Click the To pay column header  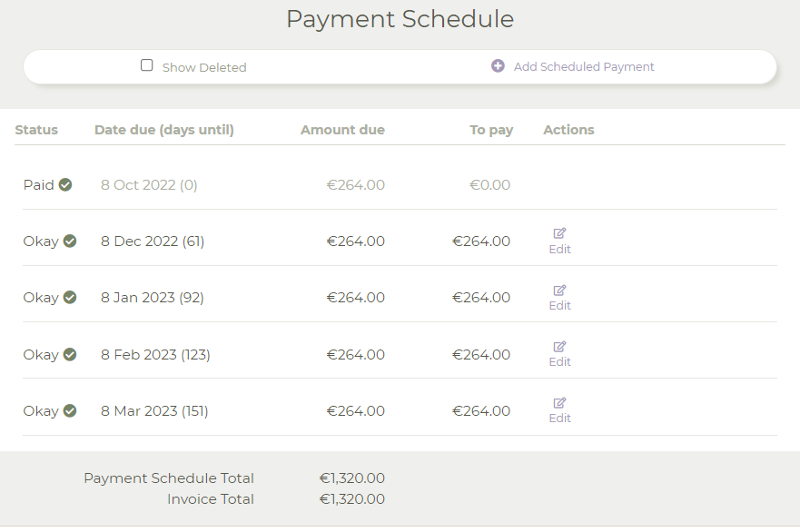(491, 130)
